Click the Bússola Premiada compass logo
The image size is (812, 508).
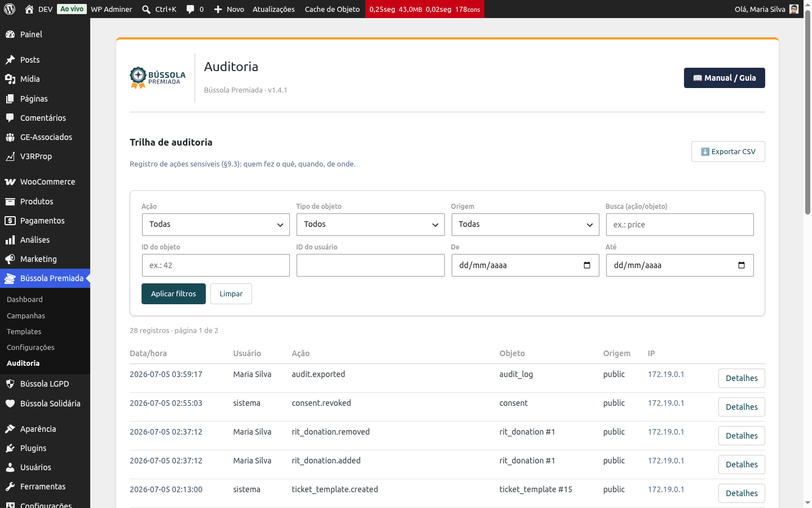coord(158,78)
